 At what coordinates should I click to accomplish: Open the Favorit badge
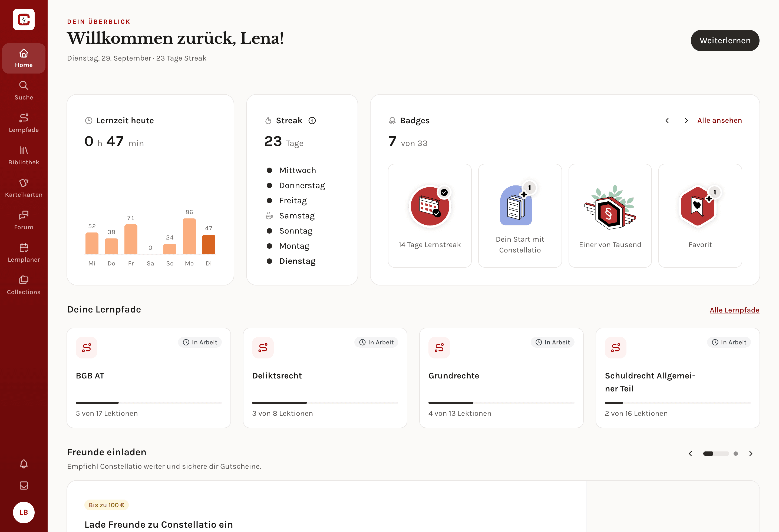[x=700, y=215]
